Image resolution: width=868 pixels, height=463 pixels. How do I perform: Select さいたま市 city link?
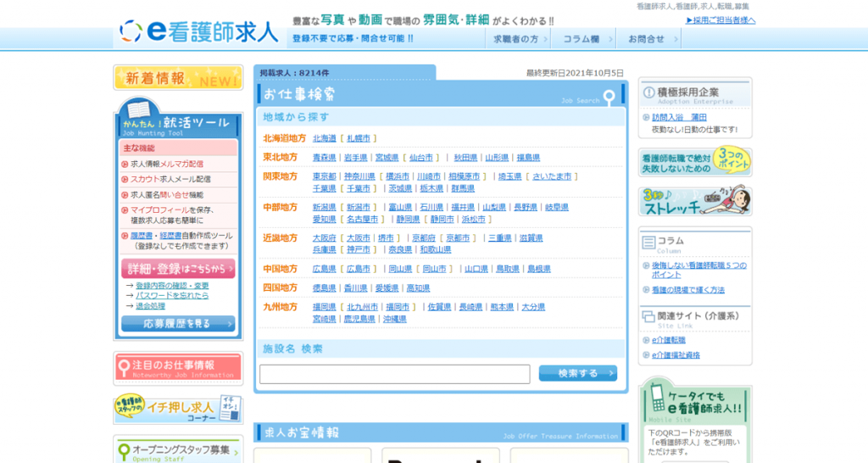point(552,176)
